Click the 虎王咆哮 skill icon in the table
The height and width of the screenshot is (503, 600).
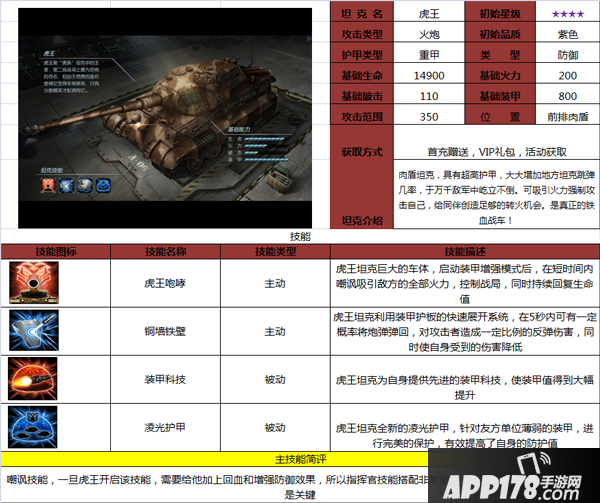(37, 283)
